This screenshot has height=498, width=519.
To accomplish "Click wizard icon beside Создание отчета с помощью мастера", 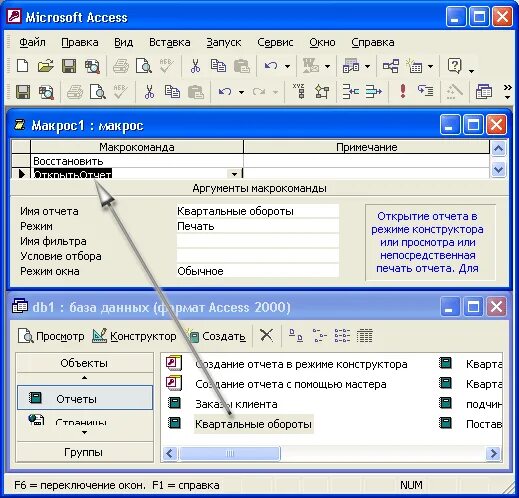I will pos(174,383).
